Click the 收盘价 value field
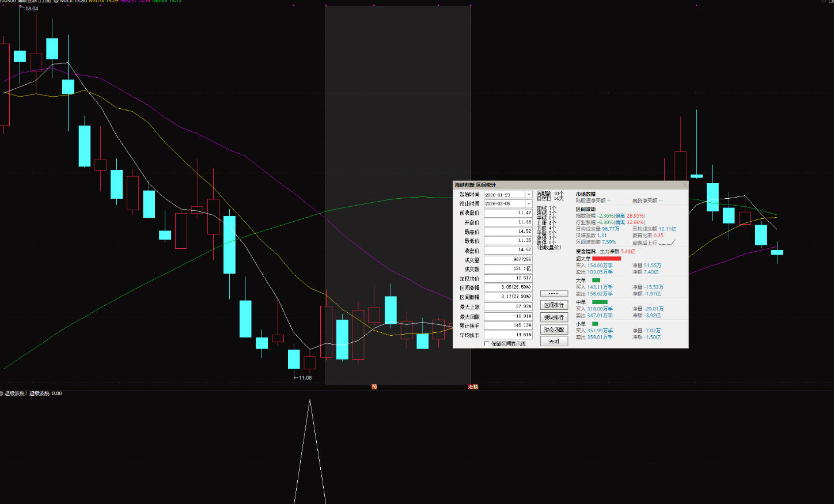 point(508,250)
